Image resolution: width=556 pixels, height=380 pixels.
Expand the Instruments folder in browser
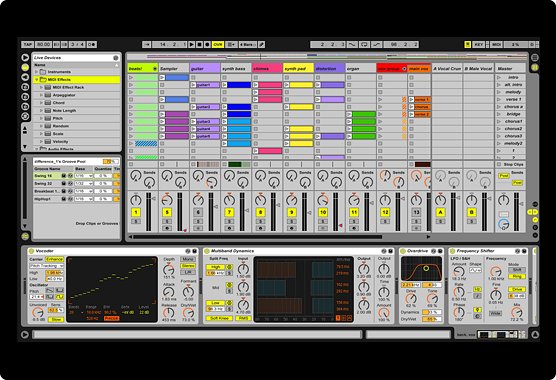pyautogui.click(x=37, y=72)
